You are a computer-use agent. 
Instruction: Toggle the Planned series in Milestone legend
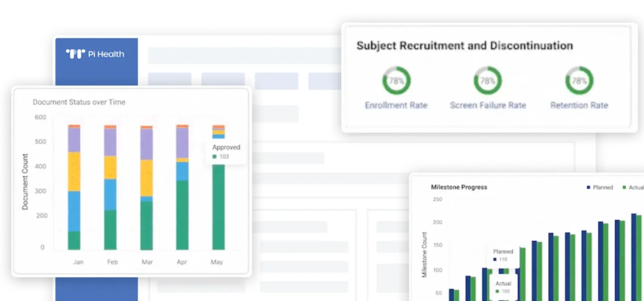click(x=599, y=187)
